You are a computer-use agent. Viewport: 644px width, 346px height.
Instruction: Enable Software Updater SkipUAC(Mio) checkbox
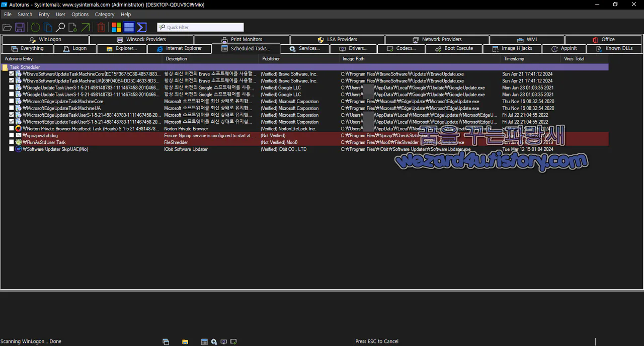[x=12, y=149]
